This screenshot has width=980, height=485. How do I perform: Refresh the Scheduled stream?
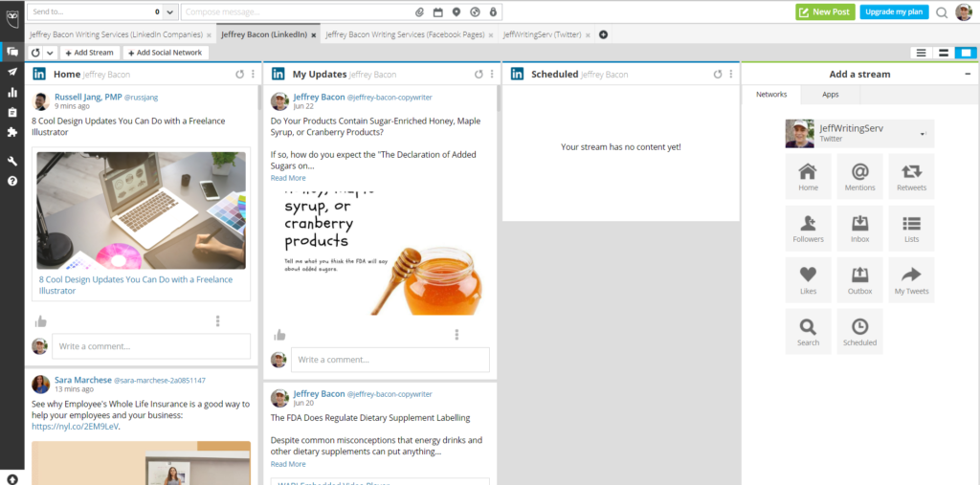718,75
